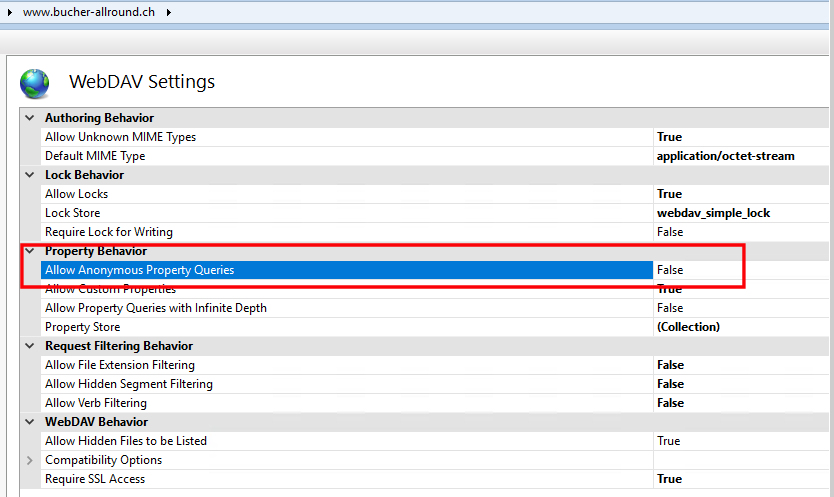
Task: Edit the application/octet-stream Default MIME Type value
Action: [x=725, y=156]
